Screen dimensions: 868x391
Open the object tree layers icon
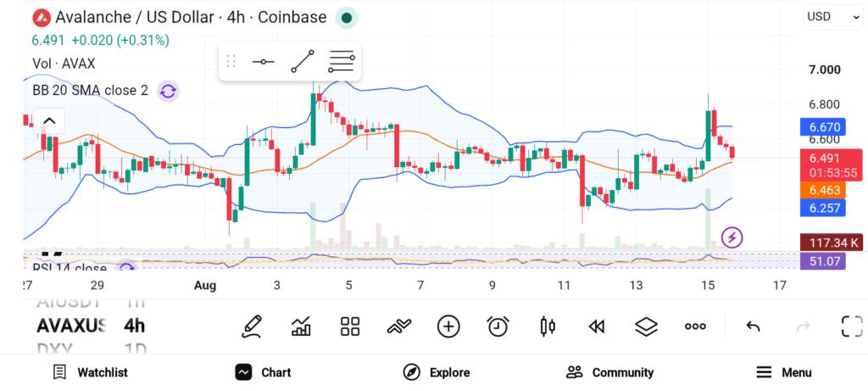click(645, 327)
